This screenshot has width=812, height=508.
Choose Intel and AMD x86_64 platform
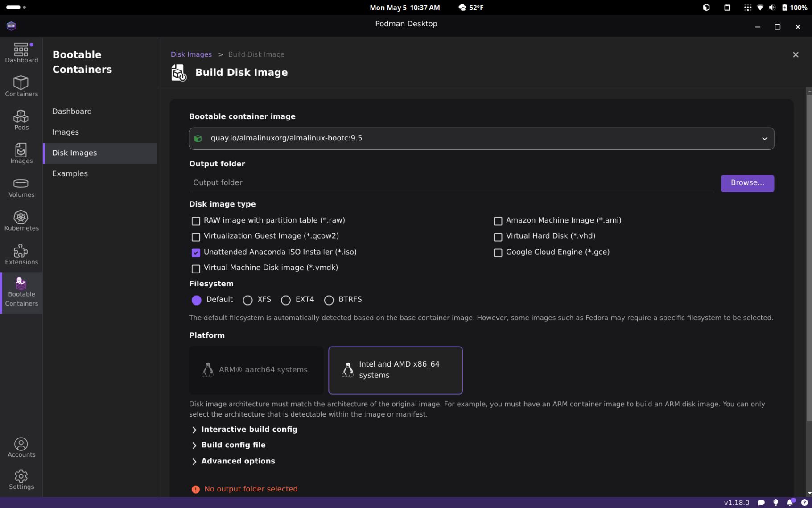pyautogui.click(x=396, y=370)
